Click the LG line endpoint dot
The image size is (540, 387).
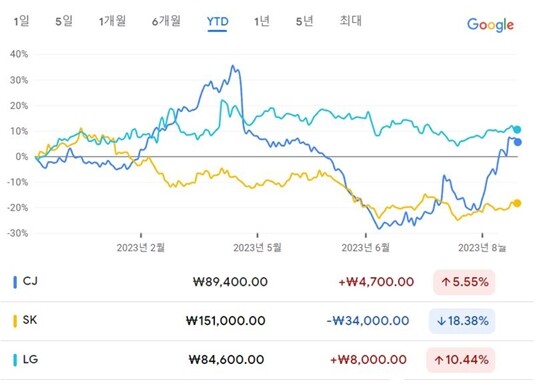pos(517,130)
